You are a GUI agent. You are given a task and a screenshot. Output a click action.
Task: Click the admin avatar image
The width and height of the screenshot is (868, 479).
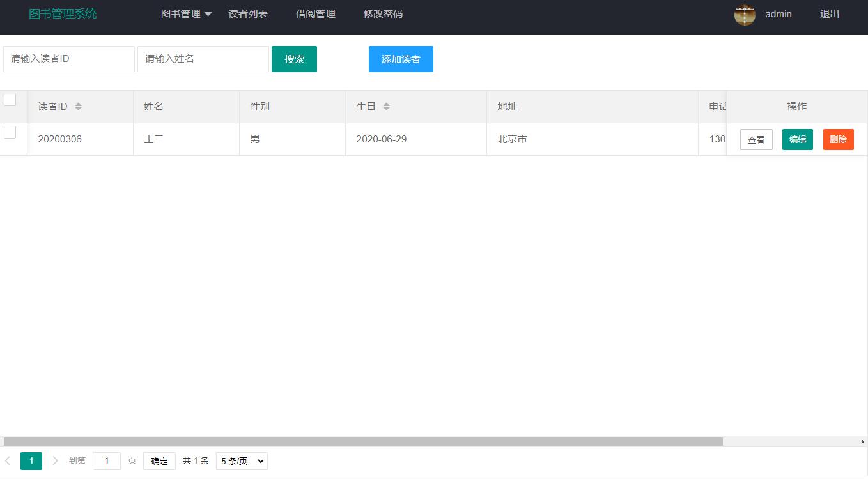(745, 14)
